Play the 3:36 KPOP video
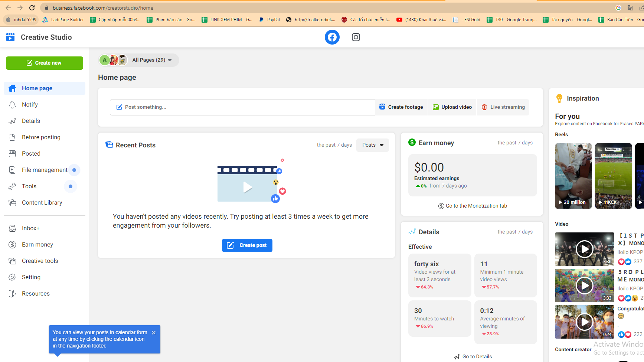Image resolution: width=644 pixels, height=362 pixels. [x=585, y=249]
